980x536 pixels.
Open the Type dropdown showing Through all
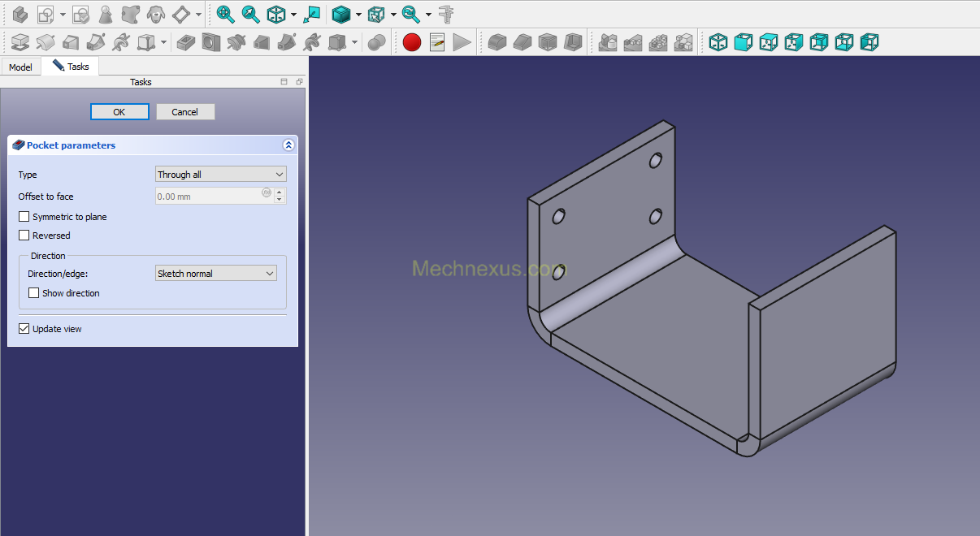tap(221, 175)
